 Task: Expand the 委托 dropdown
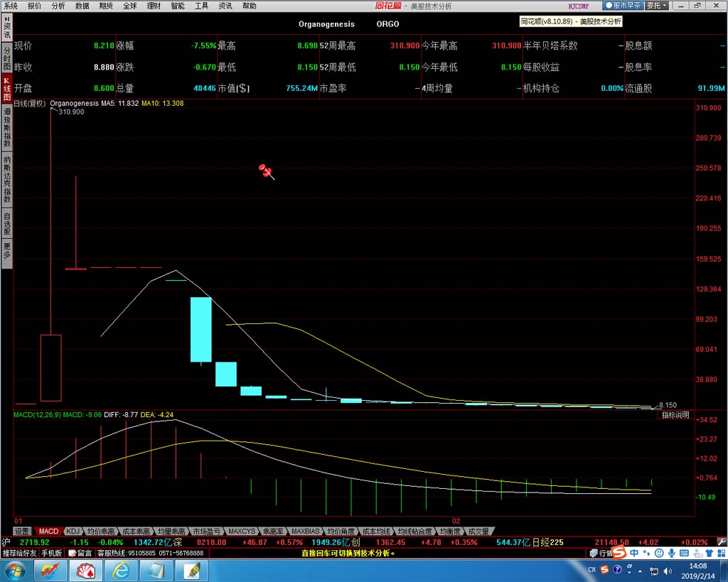pos(657,6)
